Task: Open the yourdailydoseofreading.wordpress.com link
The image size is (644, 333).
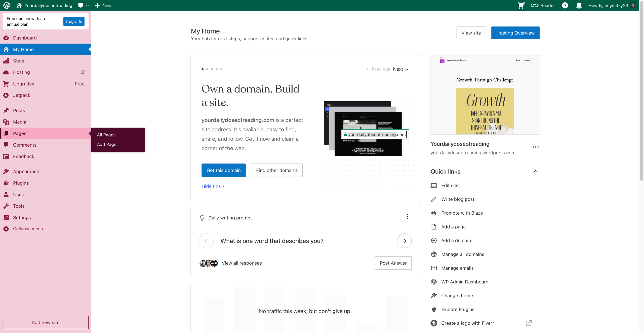Action: [x=473, y=153]
